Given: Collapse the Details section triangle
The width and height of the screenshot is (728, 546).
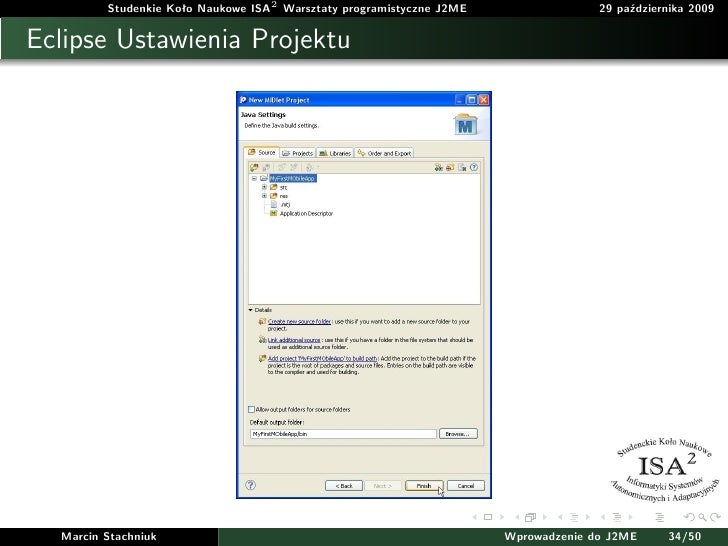Looking at the screenshot, I should point(251,310).
